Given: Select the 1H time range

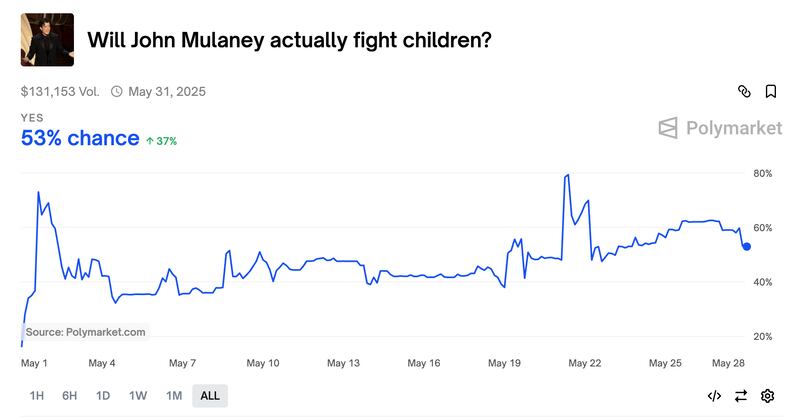Looking at the screenshot, I should pyautogui.click(x=37, y=396).
